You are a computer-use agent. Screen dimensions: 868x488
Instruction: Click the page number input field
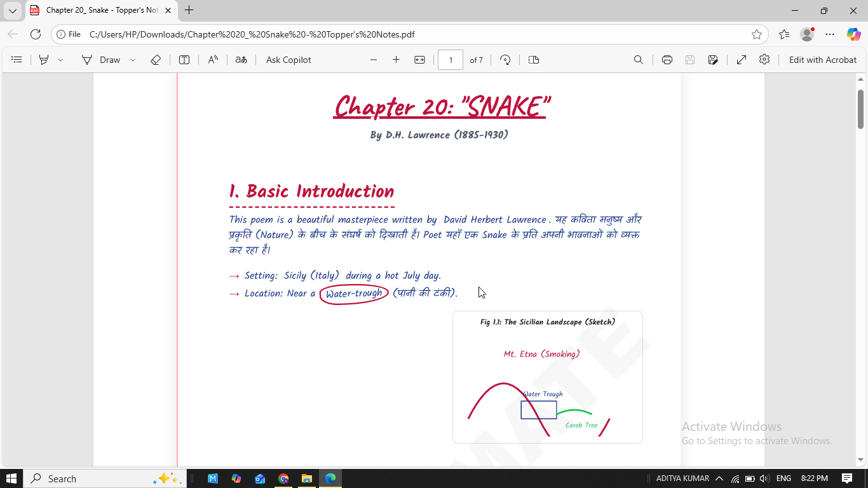coord(451,60)
